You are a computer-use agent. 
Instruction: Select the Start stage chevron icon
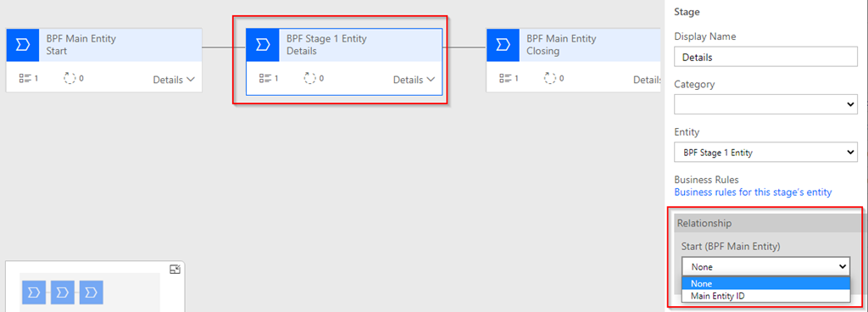point(23,45)
